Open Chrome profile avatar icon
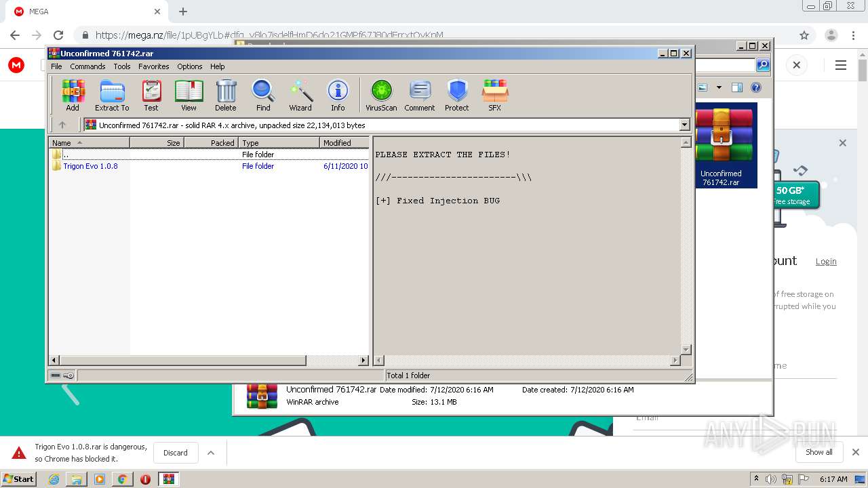868x488 pixels. coord(831,35)
